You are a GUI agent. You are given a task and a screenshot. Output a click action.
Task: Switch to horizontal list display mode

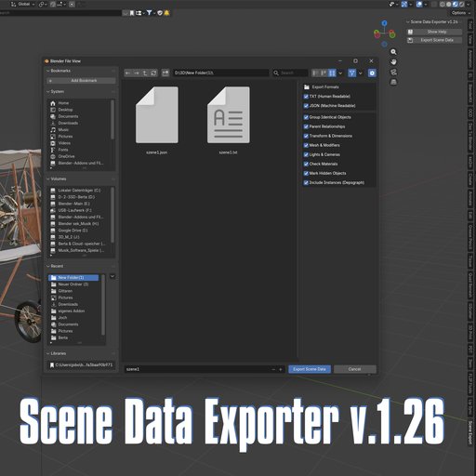click(324, 73)
